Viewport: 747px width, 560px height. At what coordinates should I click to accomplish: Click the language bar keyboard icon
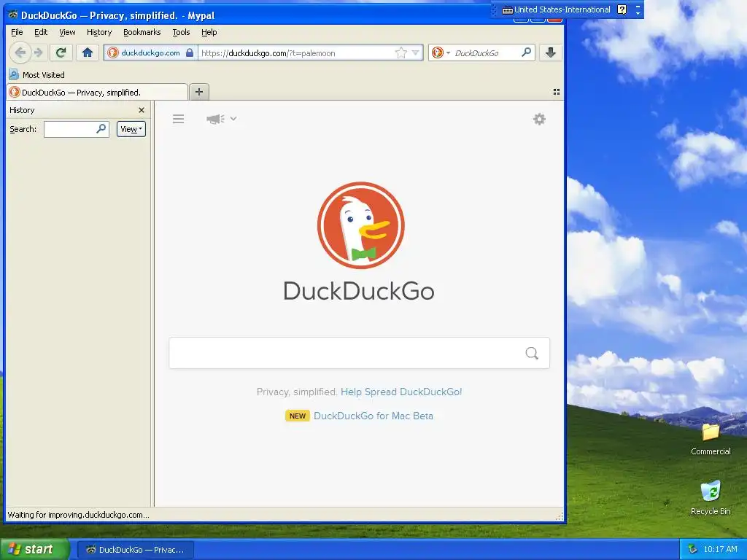click(x=508, y=9)
